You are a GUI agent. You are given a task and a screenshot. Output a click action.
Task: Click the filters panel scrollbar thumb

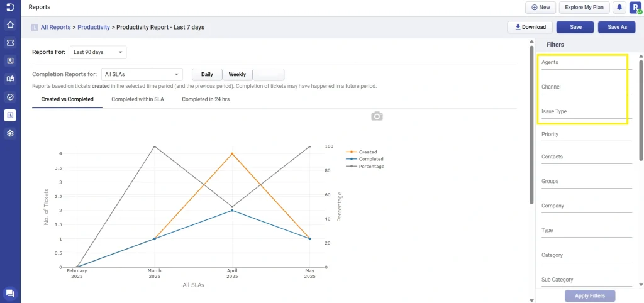641,110
